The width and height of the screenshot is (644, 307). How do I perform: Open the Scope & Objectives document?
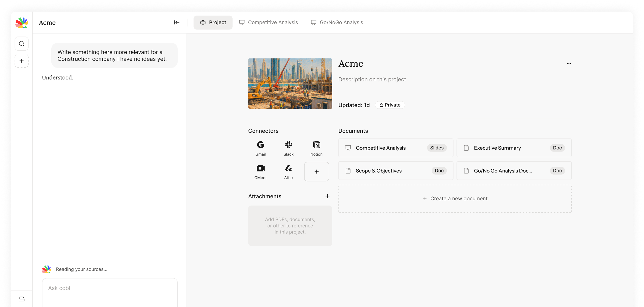(x=396, y=171)
